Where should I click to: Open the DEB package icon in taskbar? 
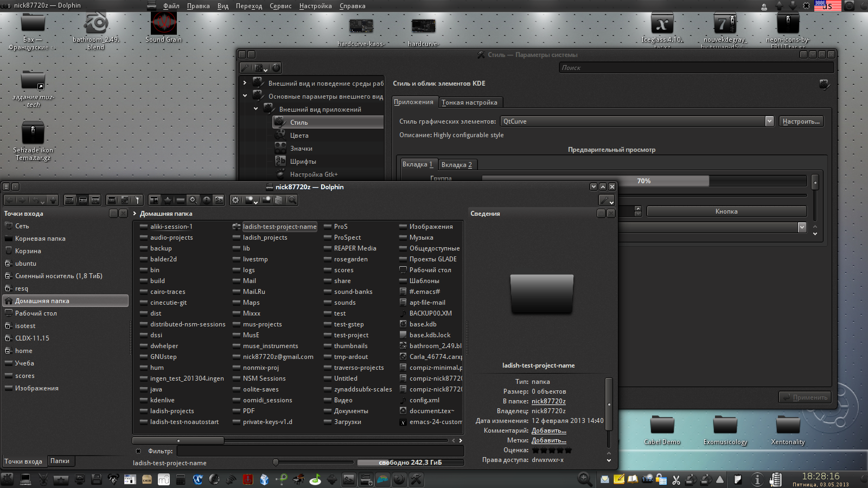pos(146,479)
